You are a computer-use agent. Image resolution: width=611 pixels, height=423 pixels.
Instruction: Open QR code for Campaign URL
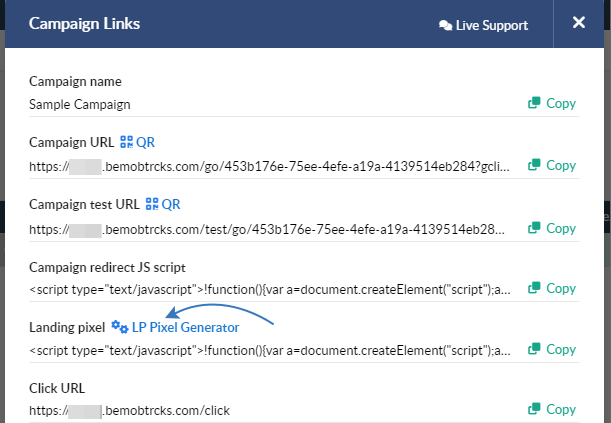(137, 142)
